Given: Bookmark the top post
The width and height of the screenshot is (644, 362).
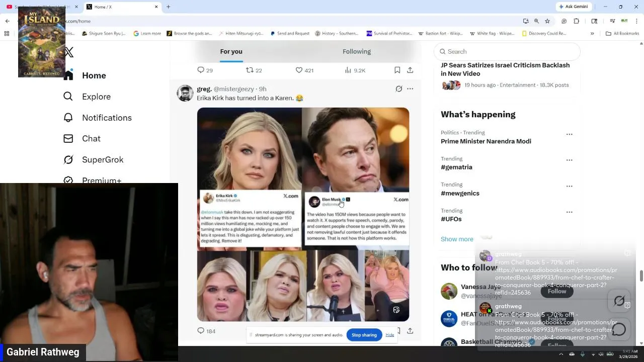Looking at the screenshot, I should pyautogui.click(x=397, y=70).
